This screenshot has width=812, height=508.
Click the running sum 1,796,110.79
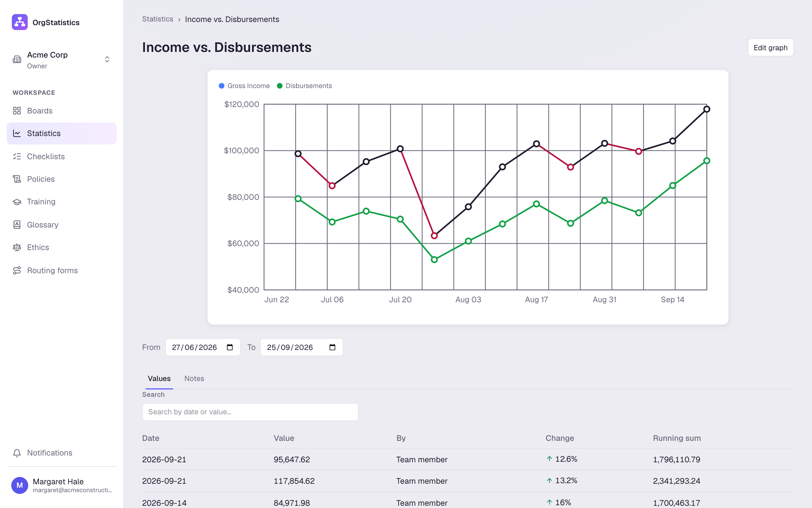click(x=676, y=460)
